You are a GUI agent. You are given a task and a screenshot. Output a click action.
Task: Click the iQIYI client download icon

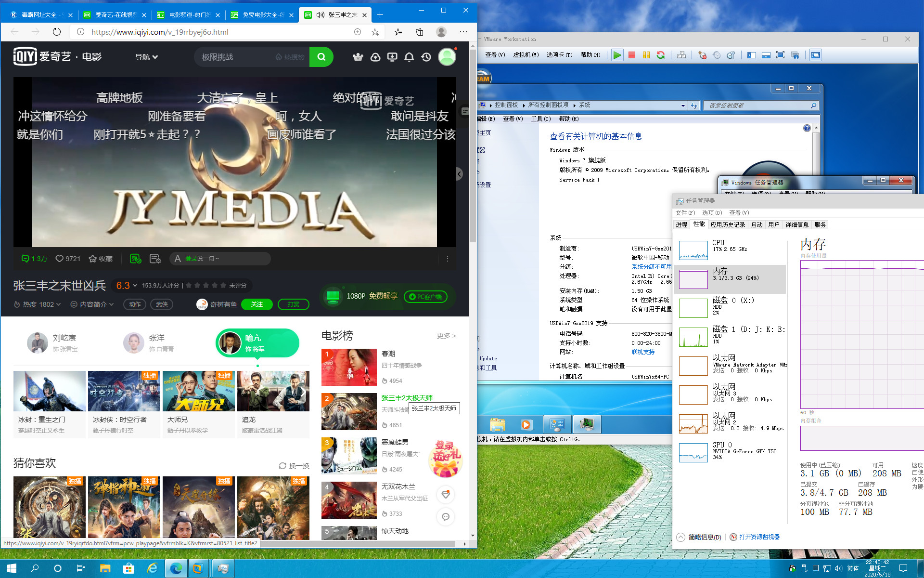pos(392,57)
